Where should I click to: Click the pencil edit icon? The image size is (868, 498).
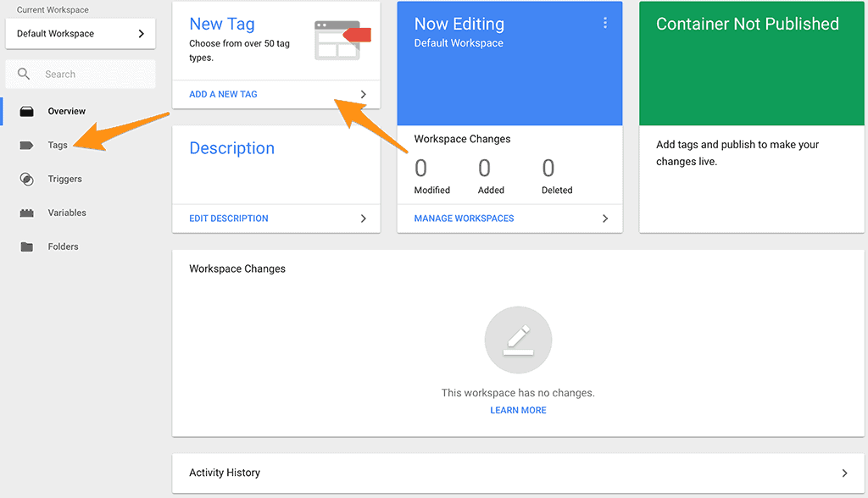tap(518, 340)
